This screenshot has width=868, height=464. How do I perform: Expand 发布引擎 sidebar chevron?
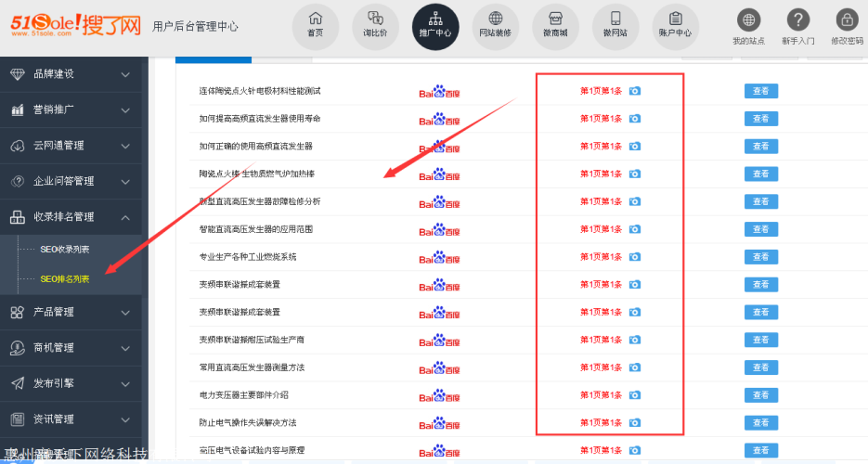tap(125, 384)
